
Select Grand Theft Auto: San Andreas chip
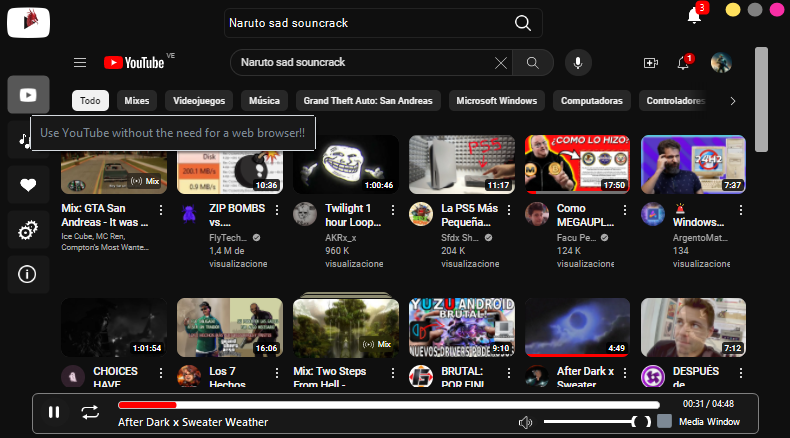(368, 101)
